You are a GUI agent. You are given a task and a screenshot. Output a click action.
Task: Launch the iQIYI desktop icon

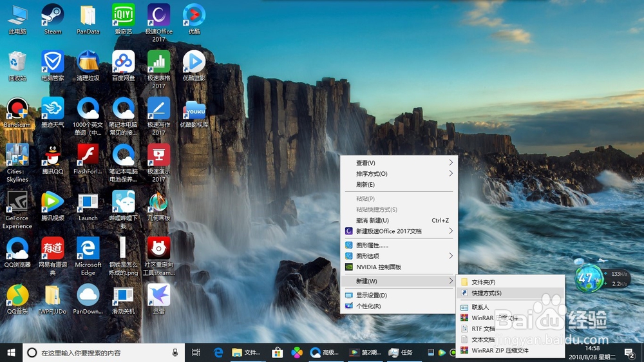123,19
